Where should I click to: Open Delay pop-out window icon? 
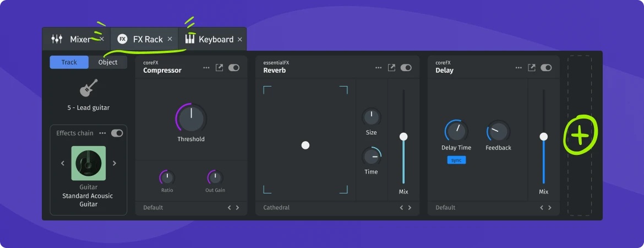click(532, 67)
